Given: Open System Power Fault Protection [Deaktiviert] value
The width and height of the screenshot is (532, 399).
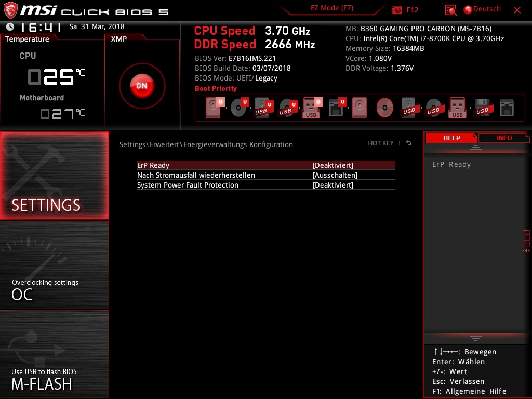Looking at the screenshot, I should pyautogui.click(x=333, y=185).
